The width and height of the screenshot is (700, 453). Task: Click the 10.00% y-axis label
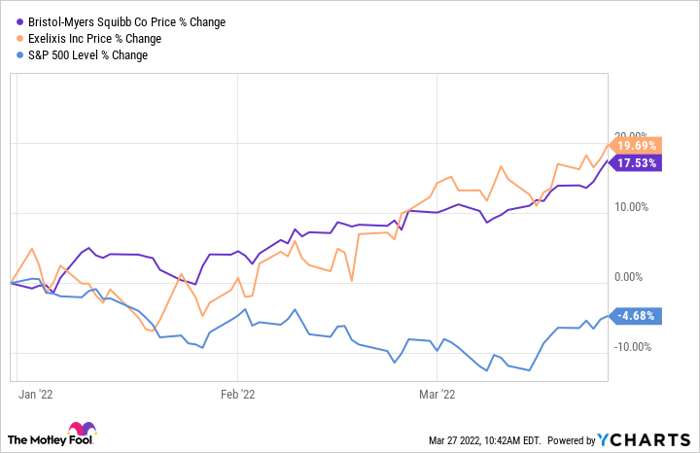click(629, 208)
